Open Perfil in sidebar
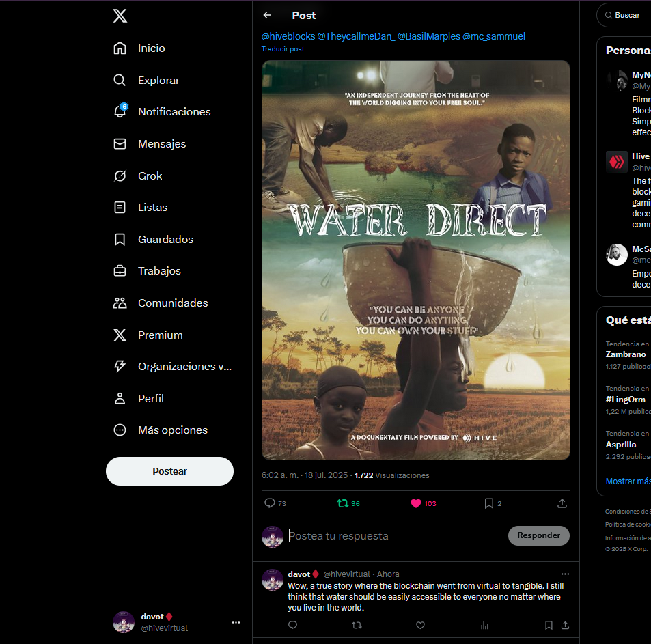 139,398
